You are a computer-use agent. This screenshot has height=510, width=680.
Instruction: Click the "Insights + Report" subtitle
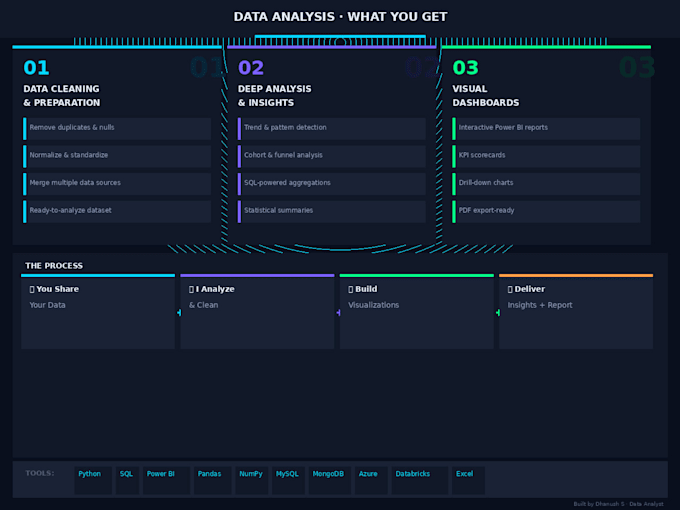tap(540, 305)
